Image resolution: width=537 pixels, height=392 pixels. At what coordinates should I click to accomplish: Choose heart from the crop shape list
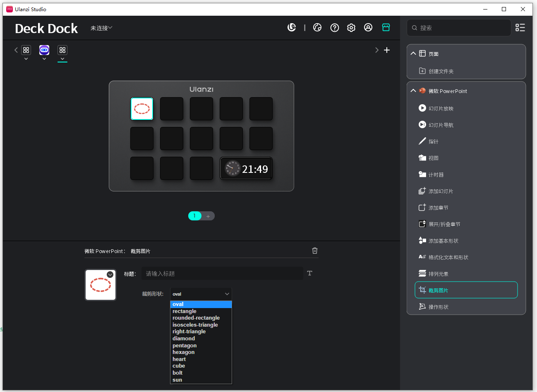(x=179, y=359)
